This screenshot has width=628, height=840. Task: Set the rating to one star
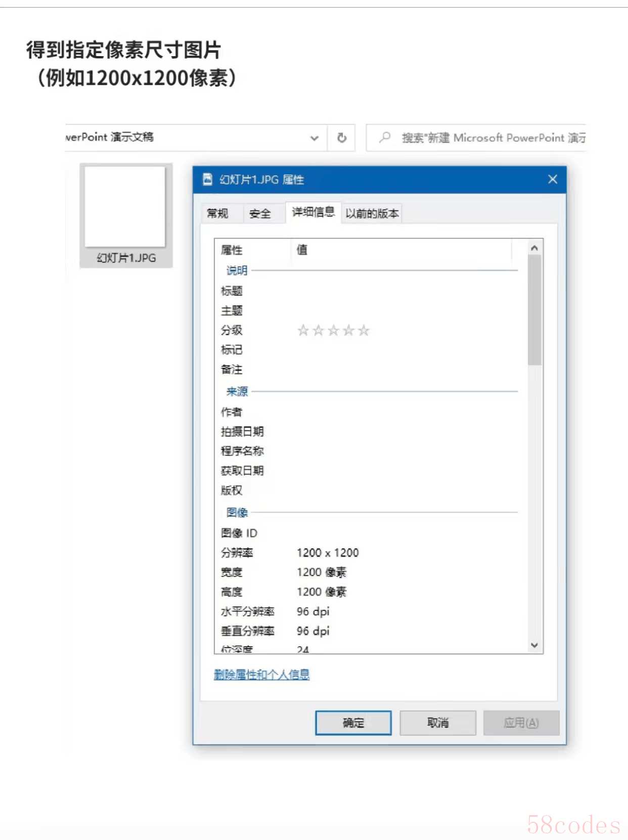[x=303, y=330]
